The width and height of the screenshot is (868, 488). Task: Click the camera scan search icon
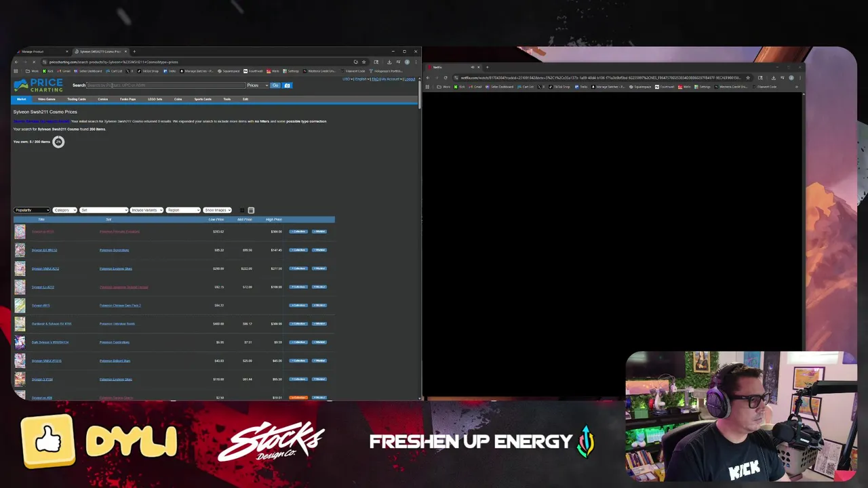click(x=287, y=85)
